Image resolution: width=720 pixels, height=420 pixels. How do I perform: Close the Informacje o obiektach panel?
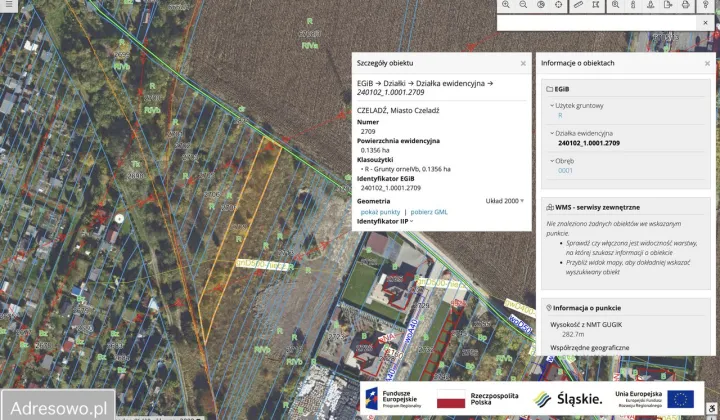(x=707, y=63)
